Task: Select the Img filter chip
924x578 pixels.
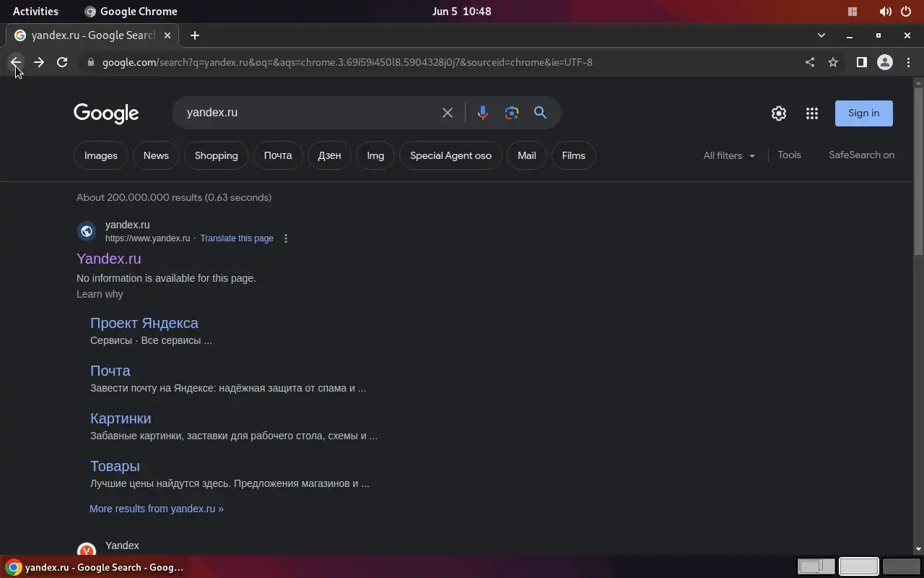Action: pyautogui.click(x=375, y=155)
